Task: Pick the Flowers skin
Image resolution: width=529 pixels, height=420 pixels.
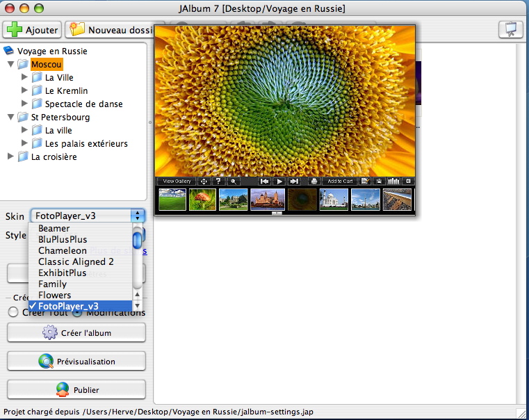Action: (x=81, y=295)
